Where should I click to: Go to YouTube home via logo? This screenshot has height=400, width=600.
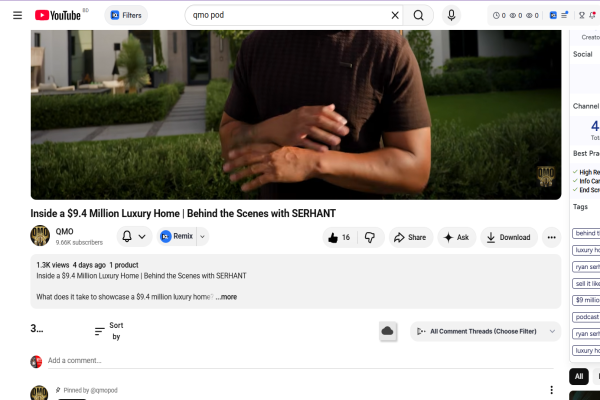(x=58, y=15)
